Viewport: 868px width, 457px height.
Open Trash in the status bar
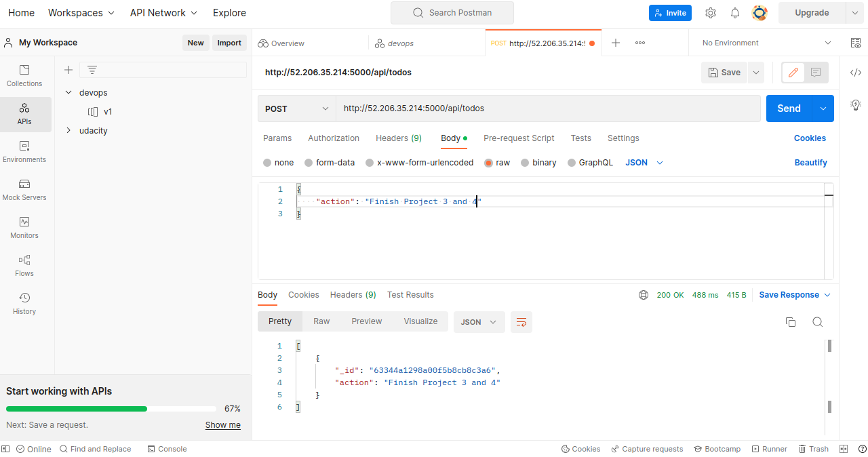[x=813, y=449]
